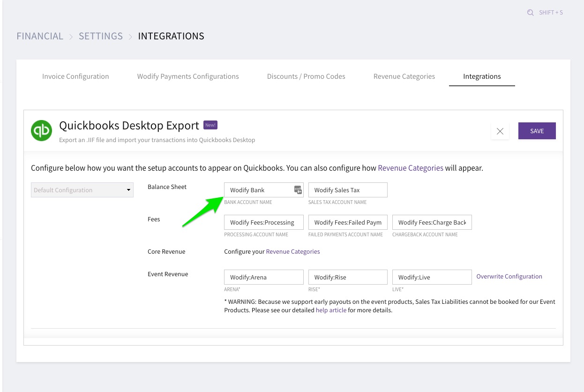584x392 pixels.
Task: Click the purple New! badge
Action: [x=210, y=125]
